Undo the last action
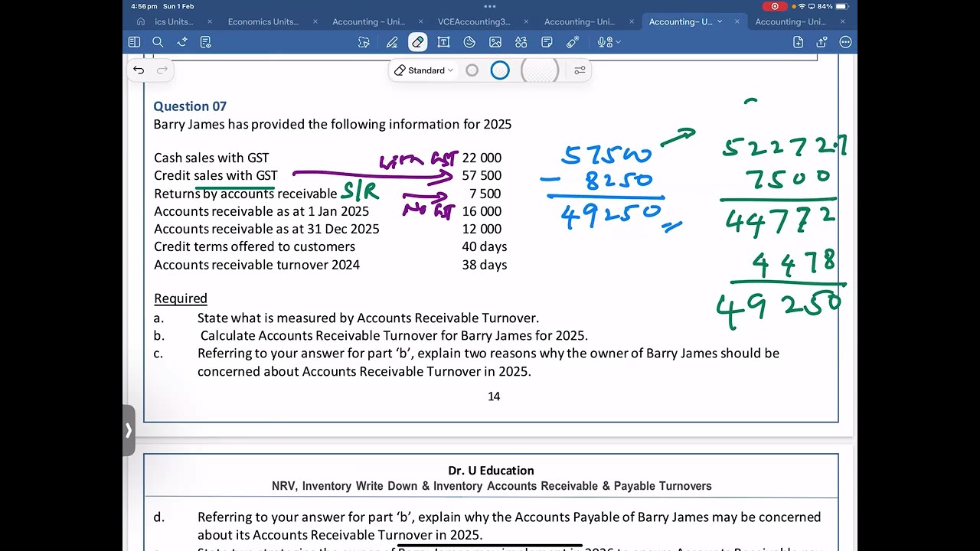Screen dimensions: 980x551 (x=139, y=70)
